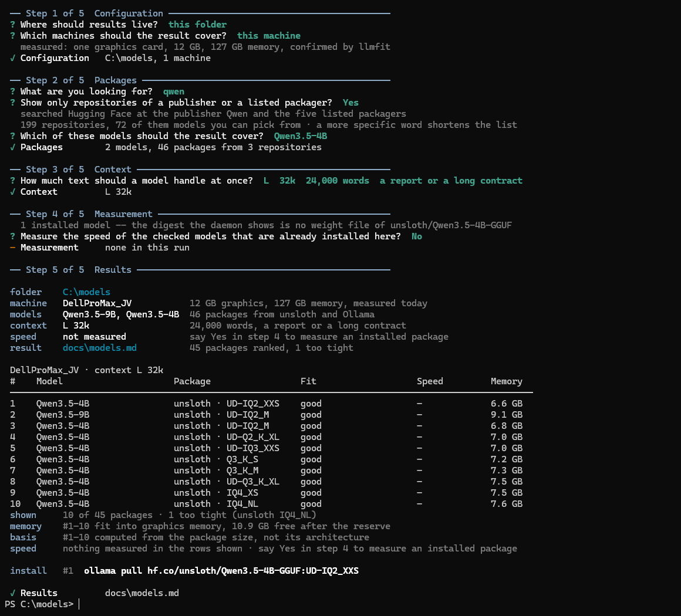Click the '6.8 GB' memory value
Screen dimensions: 681x616
(507, 426)
